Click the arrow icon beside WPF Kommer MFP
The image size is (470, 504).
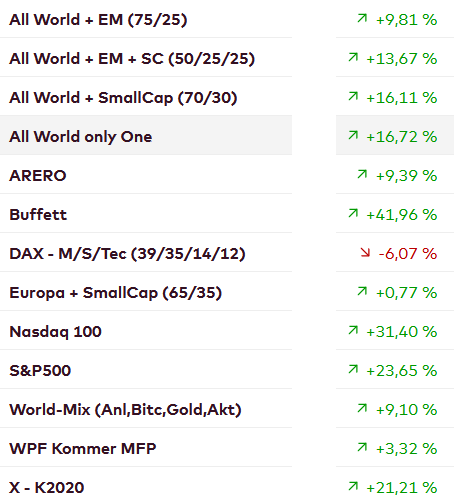[x=362, y=447]
